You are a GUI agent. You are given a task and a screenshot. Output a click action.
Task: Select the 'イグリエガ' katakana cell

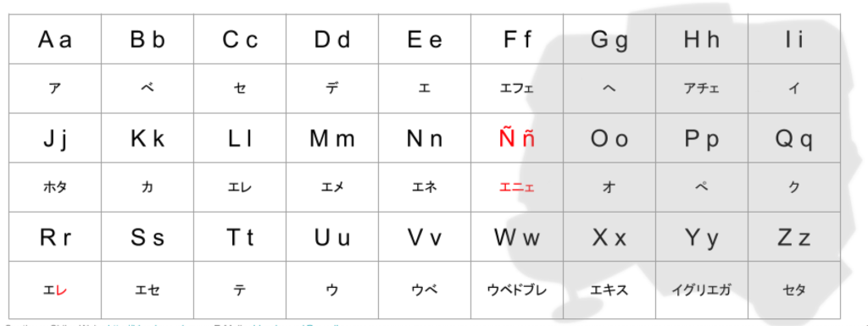[x=702, y=290]
